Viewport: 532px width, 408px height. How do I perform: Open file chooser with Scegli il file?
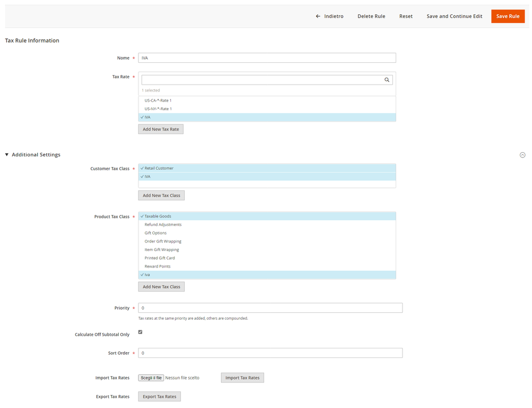point(151,378)
